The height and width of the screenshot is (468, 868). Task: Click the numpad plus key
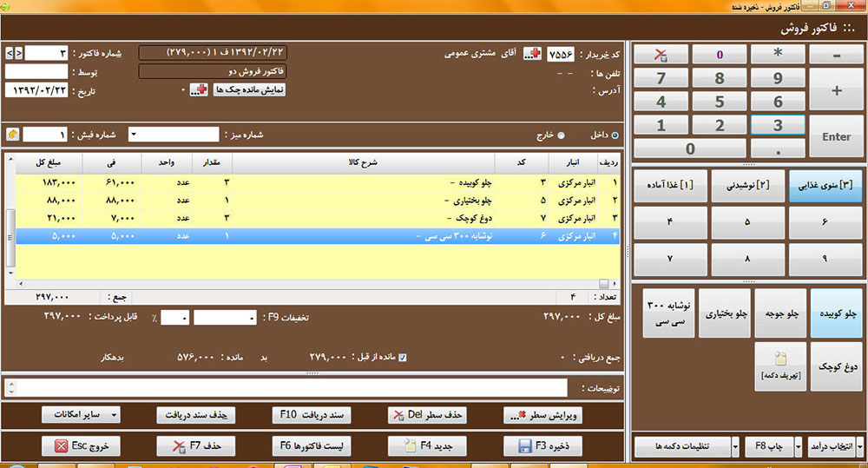point(836,89)
